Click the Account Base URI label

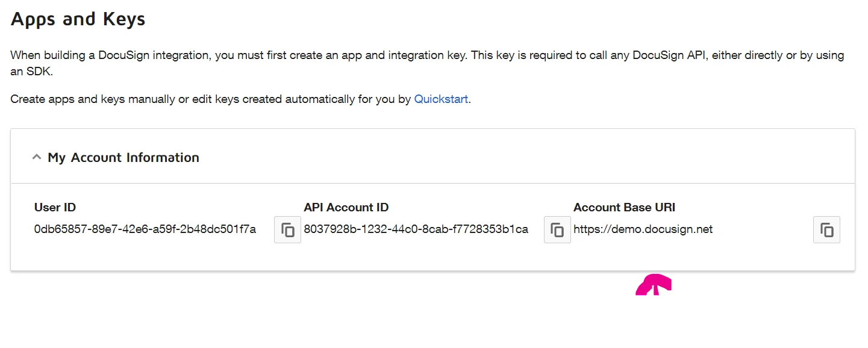point(624,207)
